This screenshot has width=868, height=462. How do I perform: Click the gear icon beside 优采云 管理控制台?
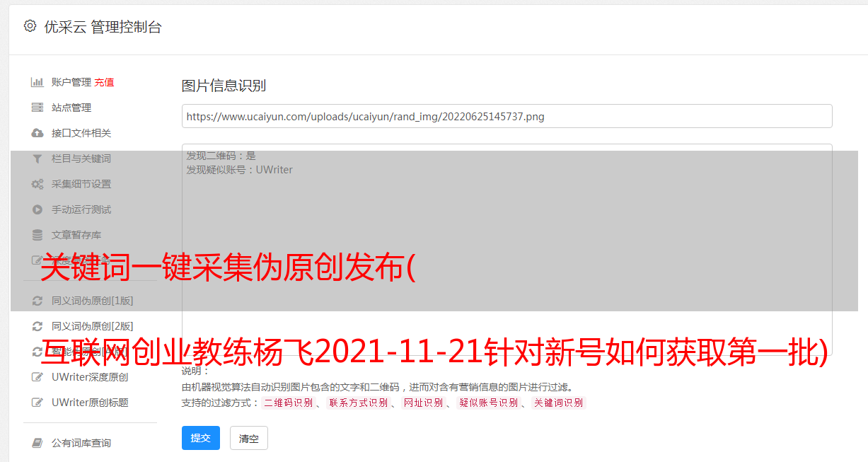coord(30,26)
